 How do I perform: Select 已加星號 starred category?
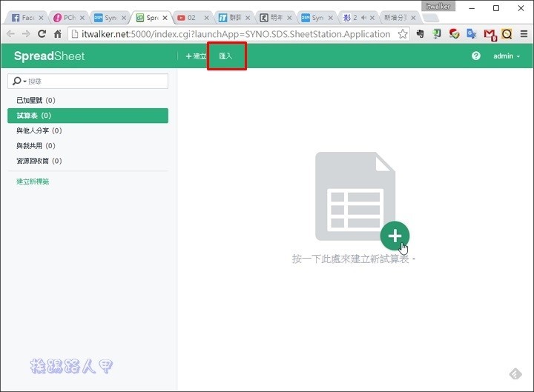pyautogui.click(x=36, y=100)
